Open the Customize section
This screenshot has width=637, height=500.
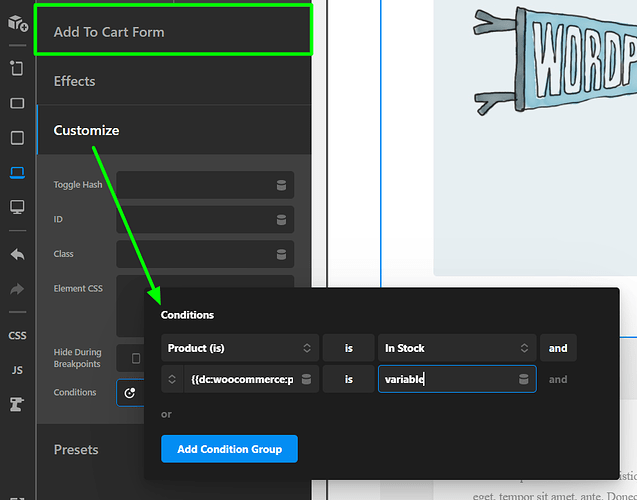(x=174, y=130)
